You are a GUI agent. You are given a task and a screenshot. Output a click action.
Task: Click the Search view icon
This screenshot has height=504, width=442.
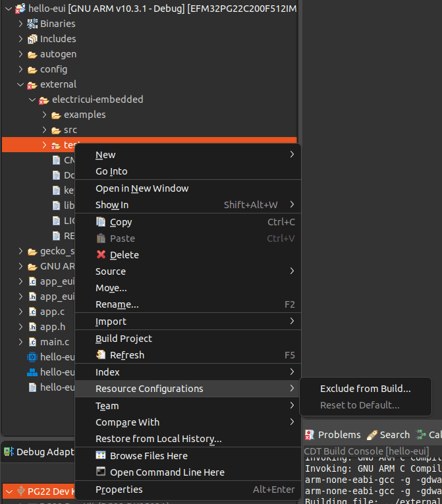pyautogui.click(x=372, y=435)
